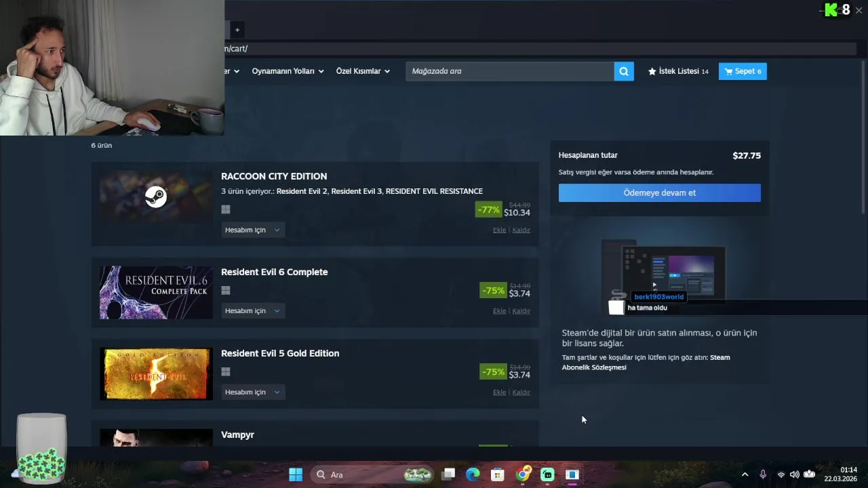Remove Resident Evil 6 Complete with Kaldır

521,311
